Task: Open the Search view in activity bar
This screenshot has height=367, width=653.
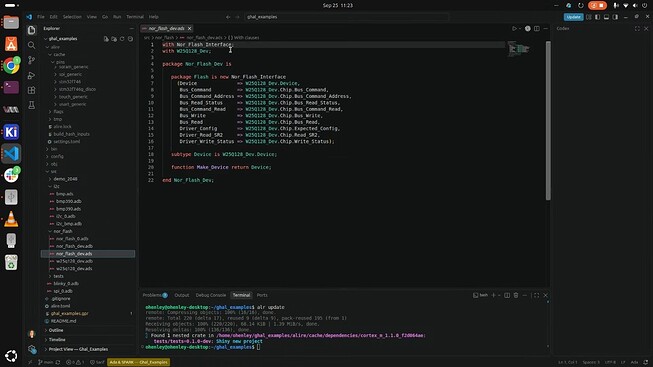Action: point(32,45)
